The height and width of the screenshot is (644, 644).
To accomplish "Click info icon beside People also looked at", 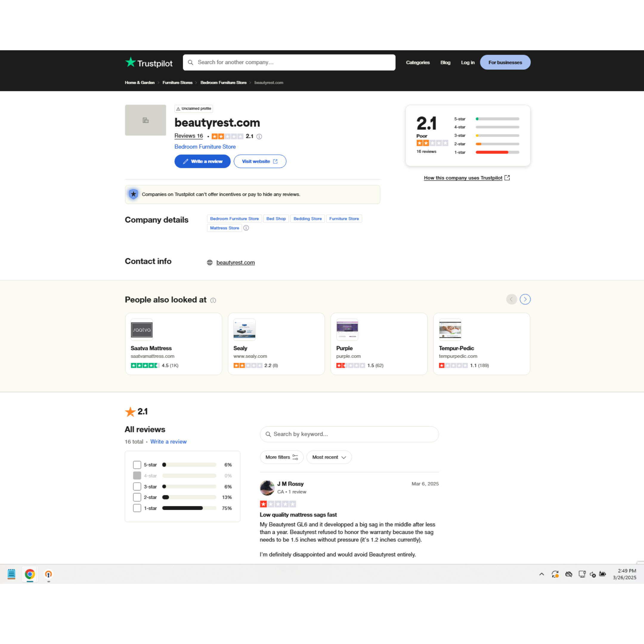I will pyautogui.click(x=213, y=300).
